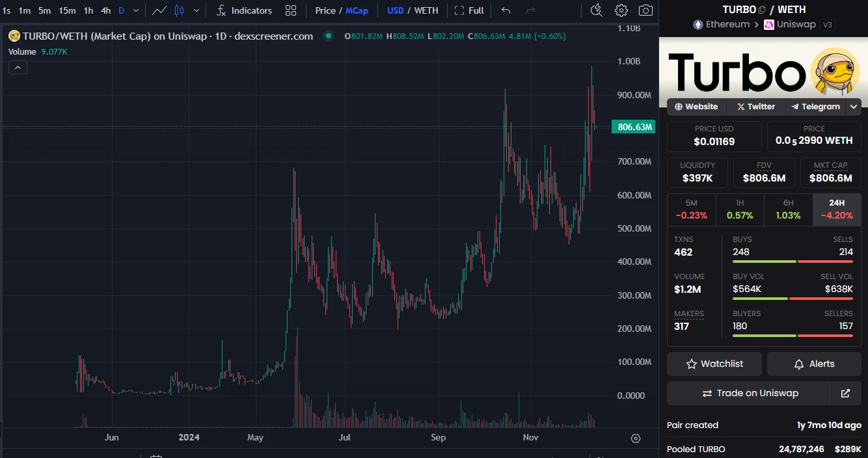The height and width of the screenshot is (458, 868).
Task: Open Uniswap trade in external window icon
Action: click(845, 393)
